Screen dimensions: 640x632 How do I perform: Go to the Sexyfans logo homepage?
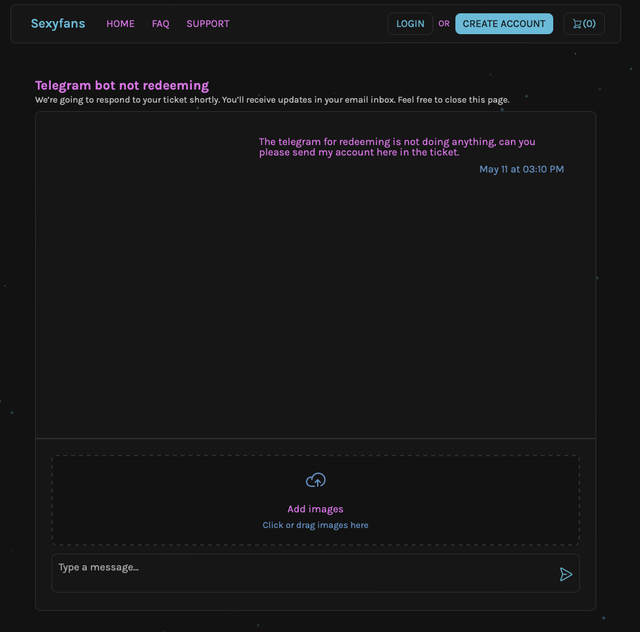click(x=58, y=24)
